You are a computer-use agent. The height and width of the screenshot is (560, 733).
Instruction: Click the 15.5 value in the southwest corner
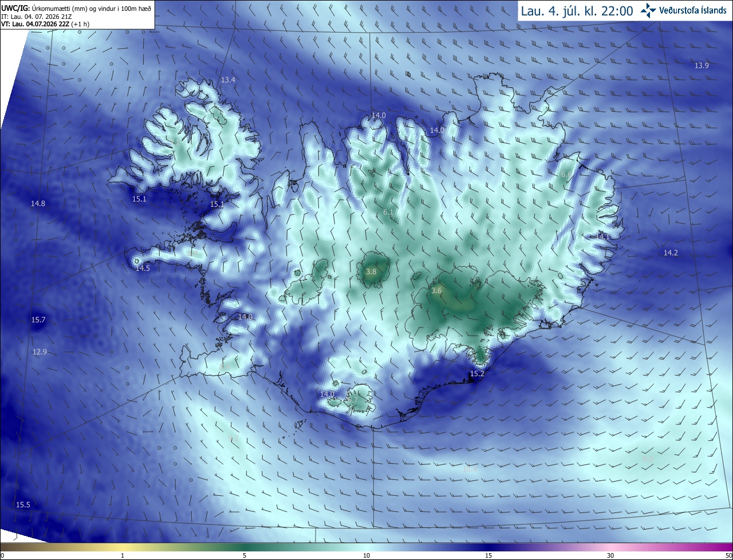click(x=23, y=504)
